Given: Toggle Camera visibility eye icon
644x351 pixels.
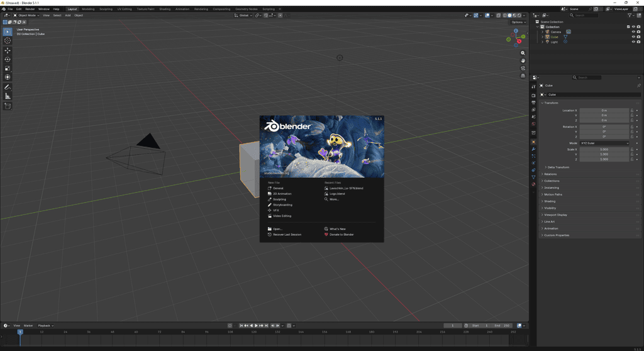Looking at the screenshot, I should (633, 31).
